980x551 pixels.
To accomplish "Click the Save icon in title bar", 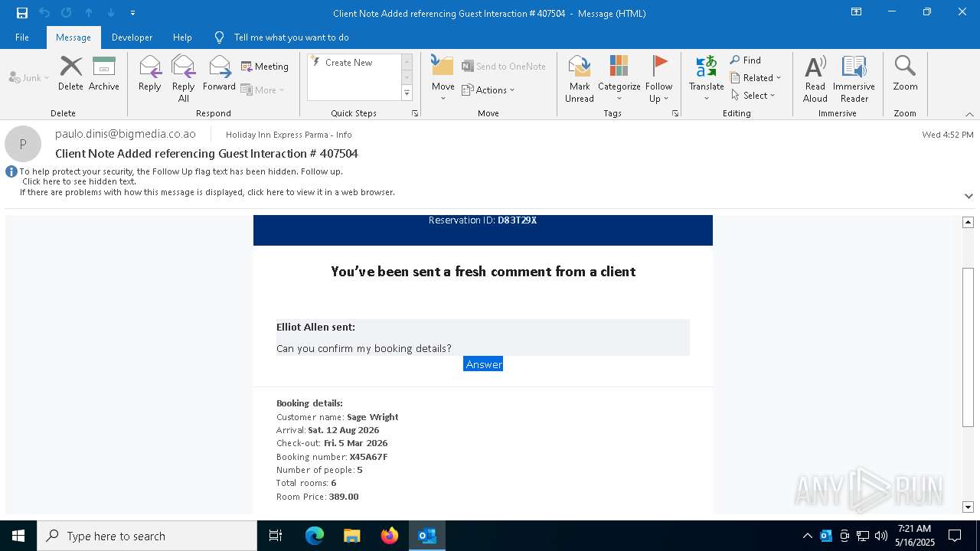I will click(x=22, y=13).
